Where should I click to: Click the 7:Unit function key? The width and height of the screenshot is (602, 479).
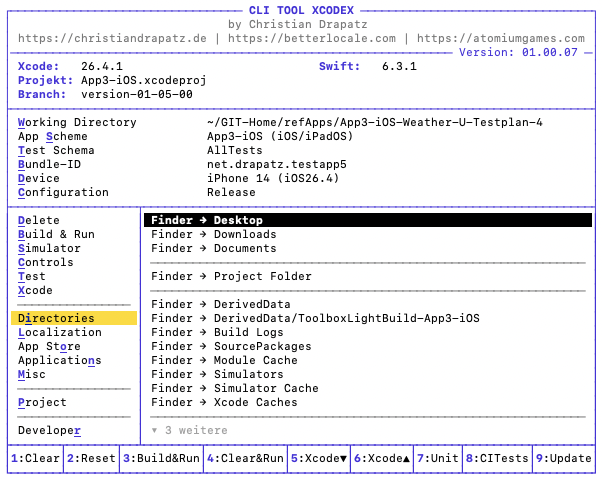tap(438, 458)
